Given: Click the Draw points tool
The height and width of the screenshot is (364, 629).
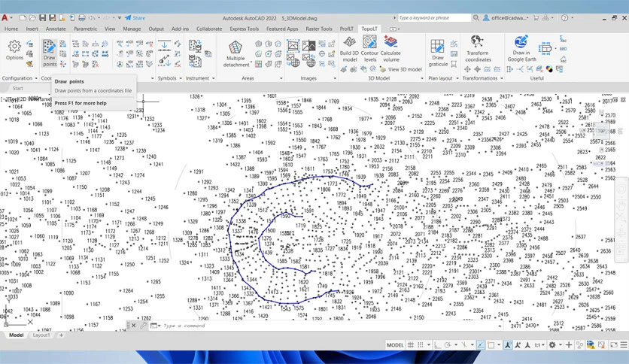Looking at the screenshot, I should pos(50,53).
